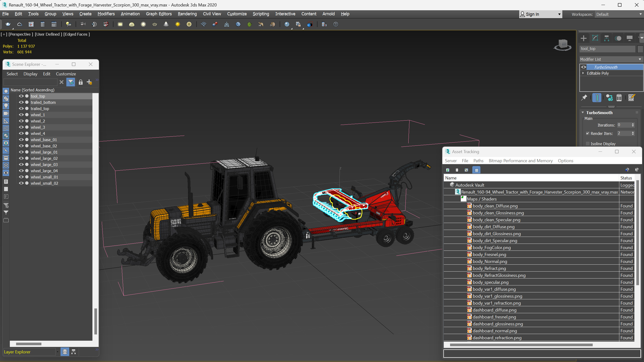Click Asset Tracking refresh icon
This screenshot has width=644, height=362.
click(x=448, y=170)
